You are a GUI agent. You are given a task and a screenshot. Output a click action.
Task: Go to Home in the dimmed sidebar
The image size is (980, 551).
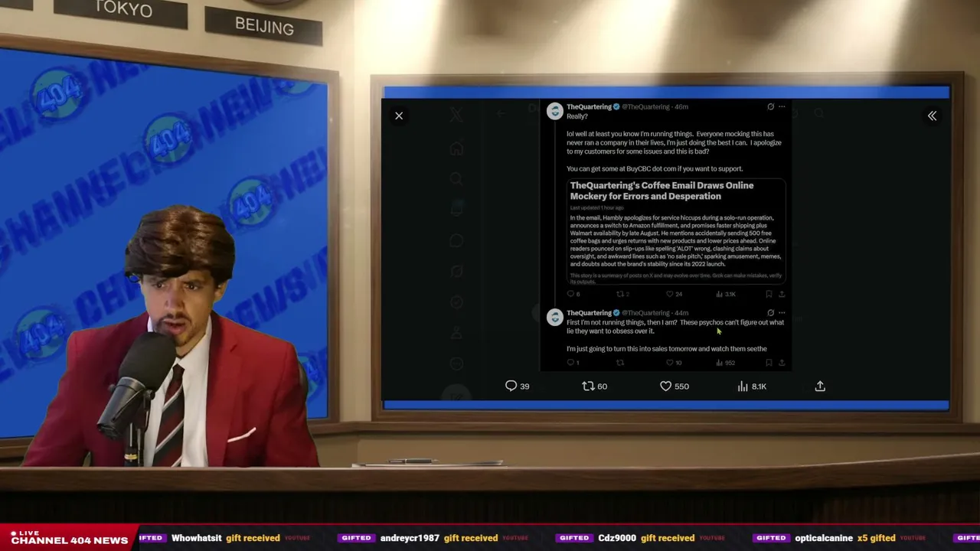456,148
